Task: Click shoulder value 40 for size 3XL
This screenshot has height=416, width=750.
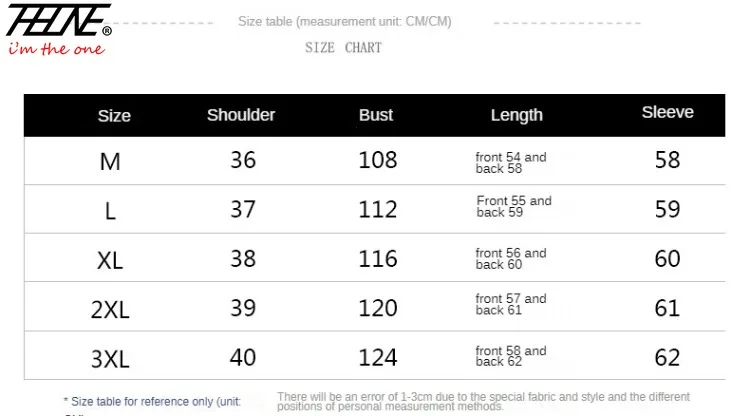Action: (x=243, y=357)
